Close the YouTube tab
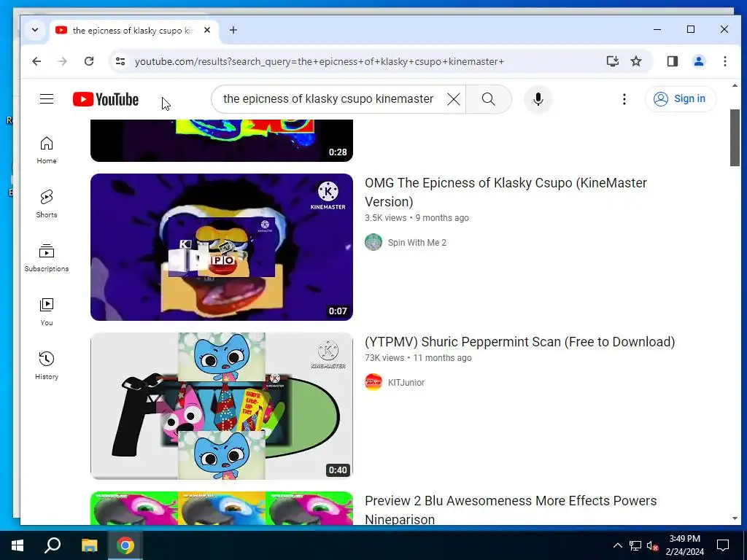This screenshot has width=747, height=560. 206,30
